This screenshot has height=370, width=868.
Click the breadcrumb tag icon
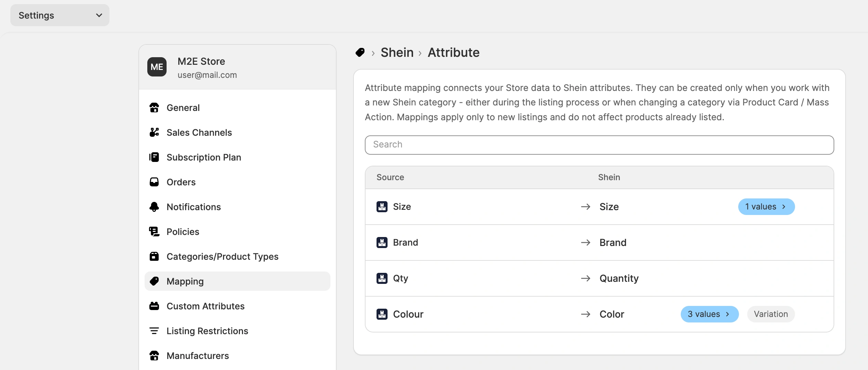[360, 53]
